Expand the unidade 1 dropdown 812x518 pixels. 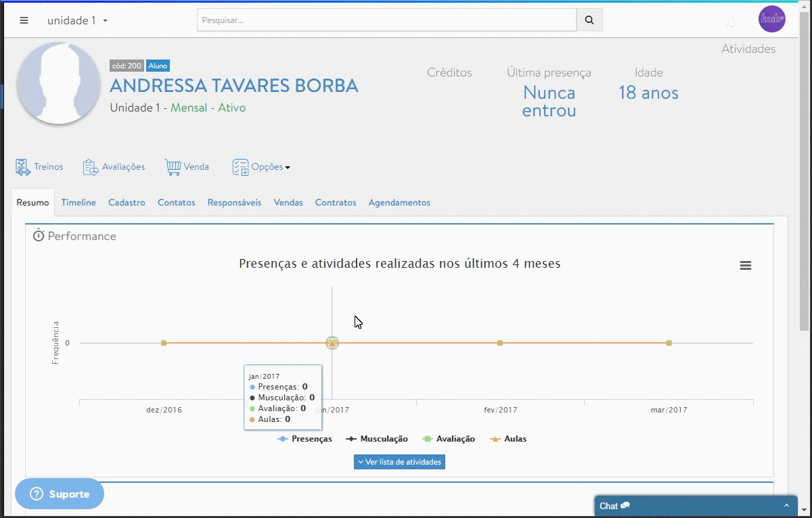(x=77, y=20)
